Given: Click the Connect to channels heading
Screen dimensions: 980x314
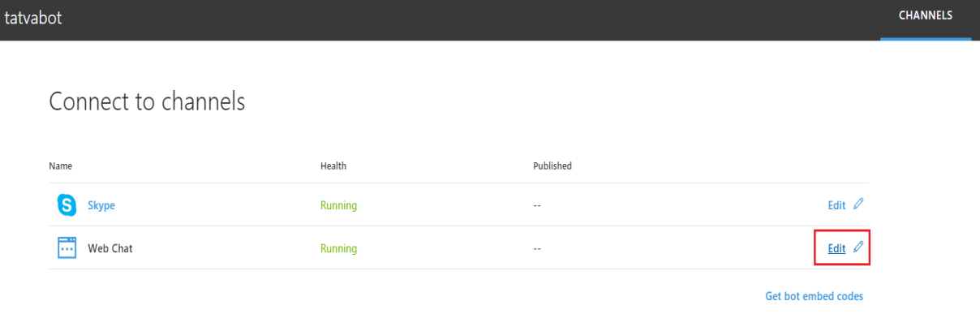Looking at the screenshot, I should coord(148,102).
